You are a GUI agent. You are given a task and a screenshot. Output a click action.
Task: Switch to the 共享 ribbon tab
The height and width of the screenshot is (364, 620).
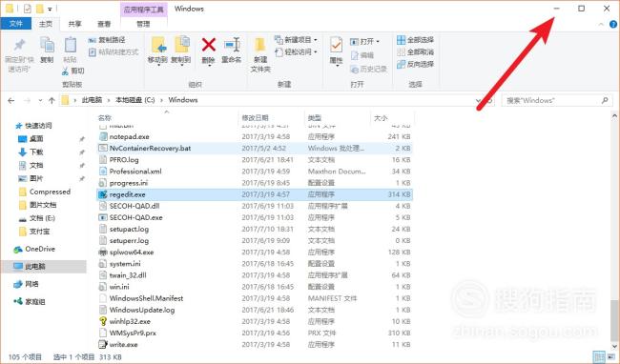[x=74, y=24]
